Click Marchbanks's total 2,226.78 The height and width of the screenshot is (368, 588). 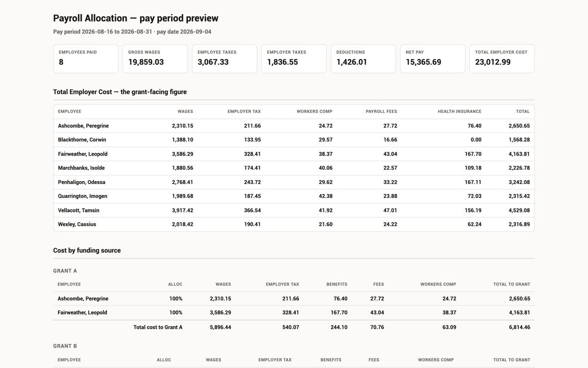click(519, 168)
